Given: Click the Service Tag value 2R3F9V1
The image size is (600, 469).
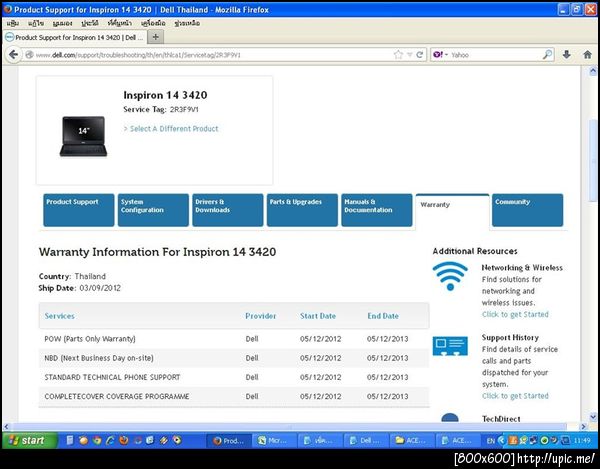Looking at the screenshot, I should [x=184, y=109].
